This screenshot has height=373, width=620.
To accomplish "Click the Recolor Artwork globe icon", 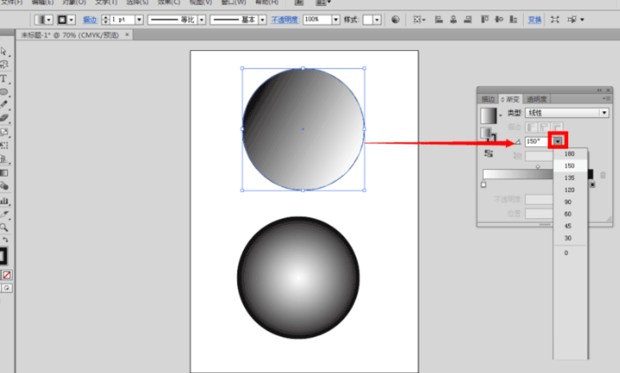I will click(x=395, y=19).
